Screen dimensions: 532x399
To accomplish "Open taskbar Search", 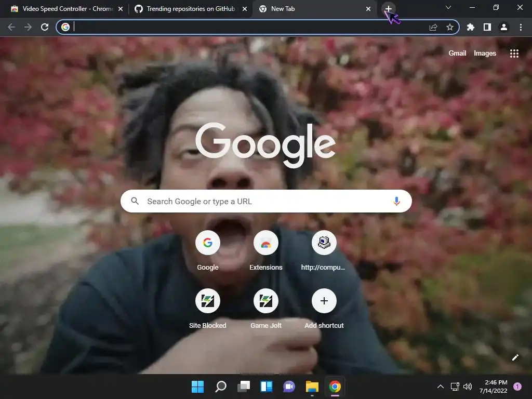I will [x=221, y=387].
